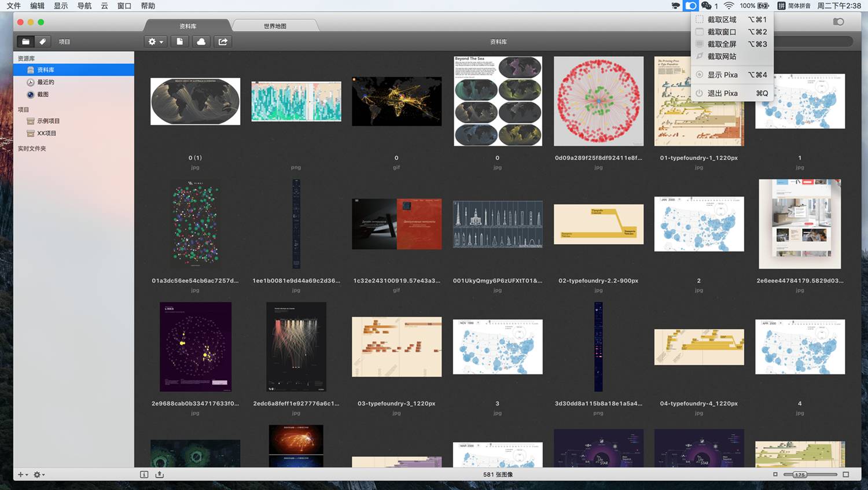Select the Beyond The Sea thumbnail
The width and height of the screenshot is (868, 490).
click(498, 101)
